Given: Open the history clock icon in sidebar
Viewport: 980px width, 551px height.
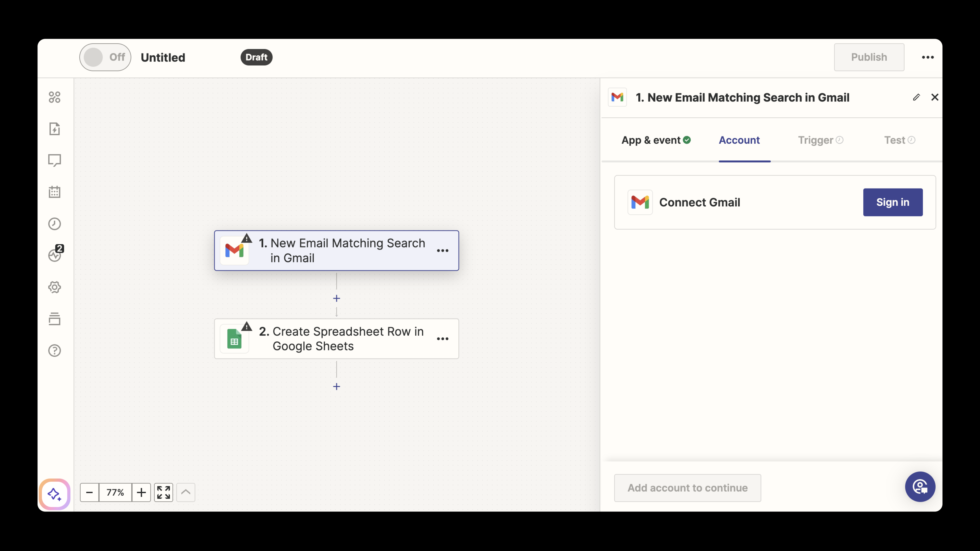Looking at the screenshot, I should (x=54, y=224).
